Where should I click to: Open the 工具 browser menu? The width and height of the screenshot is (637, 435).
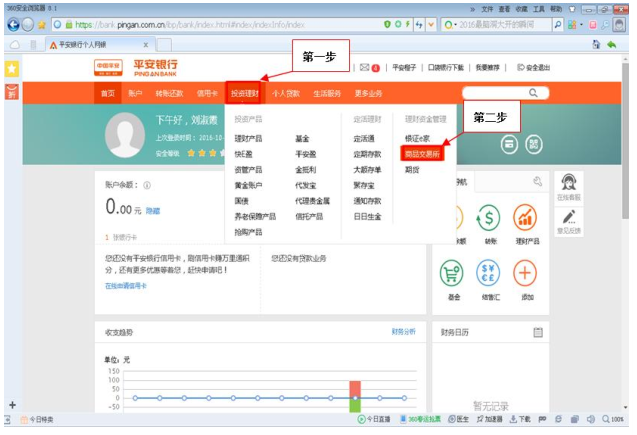coord(539,9)
